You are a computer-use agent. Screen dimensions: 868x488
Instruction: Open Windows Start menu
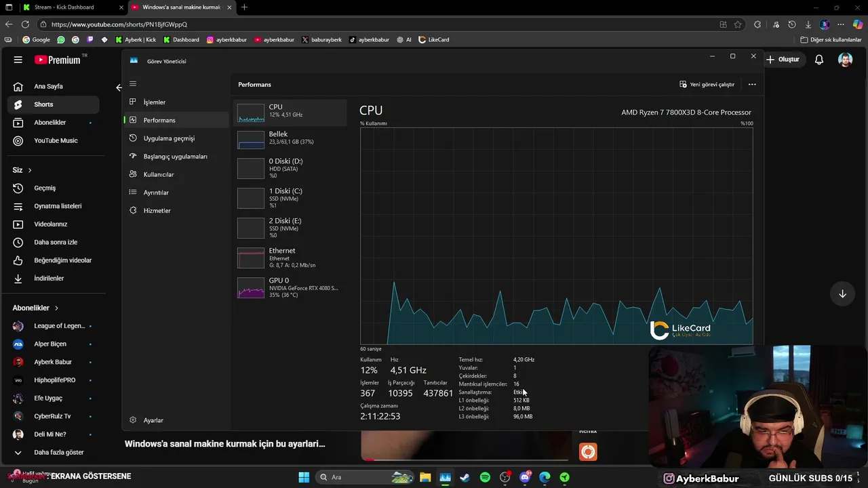[x=304, y=477]
